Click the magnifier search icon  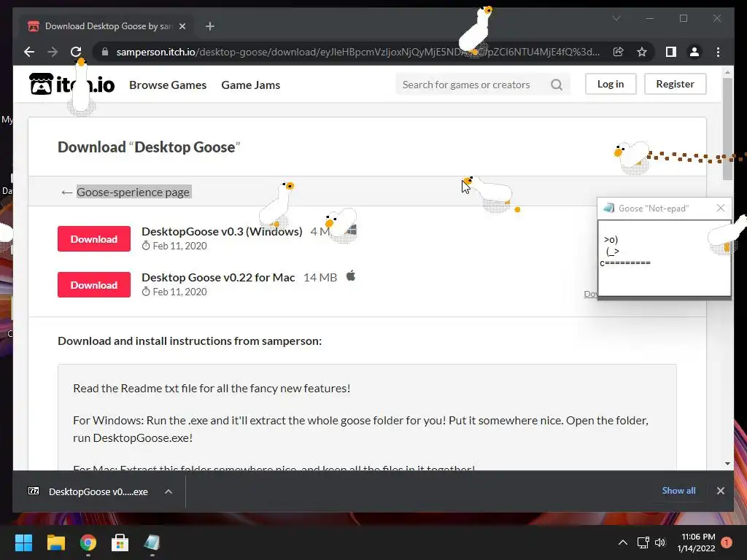click(557, 85)
